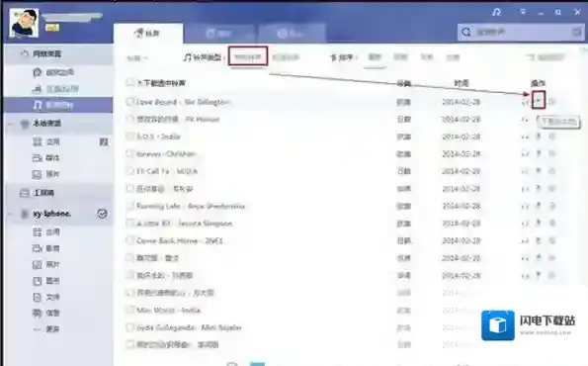Click the last action icon for Love Bound
Image resolution: width=588 pixels, height=366 pixels.
point(552,102)
